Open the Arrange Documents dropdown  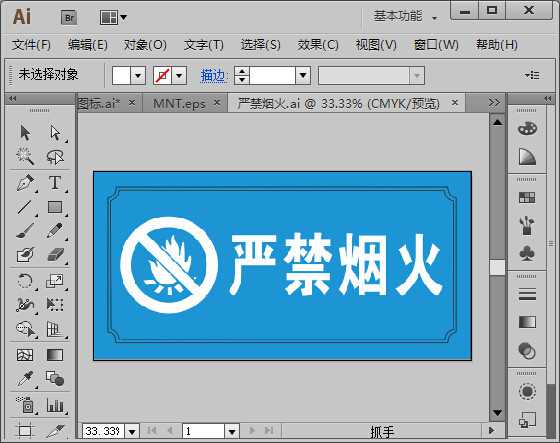[x=113, y=17]
